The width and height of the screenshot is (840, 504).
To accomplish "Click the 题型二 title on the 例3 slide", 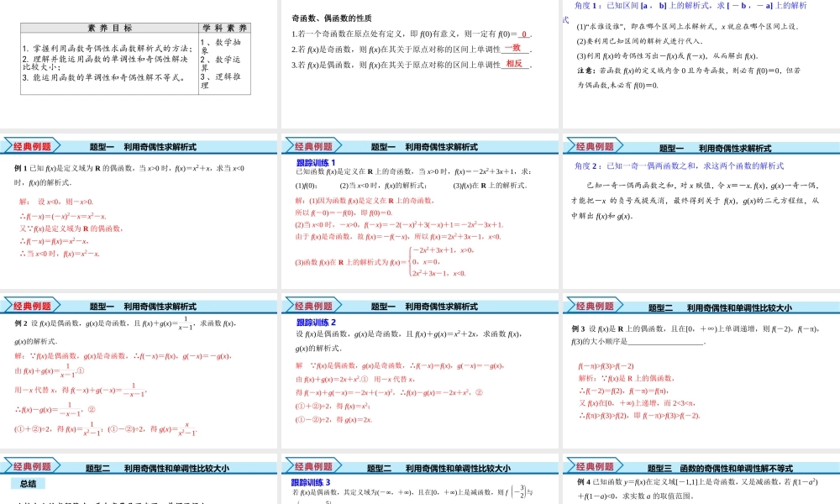I will (x=720, y=307).
